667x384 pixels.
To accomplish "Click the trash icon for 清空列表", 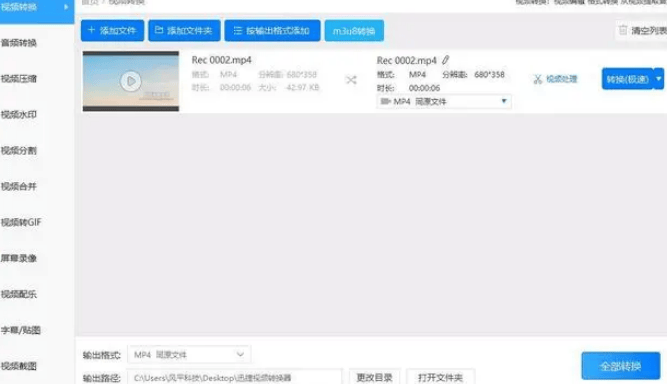I will (623, 30).
